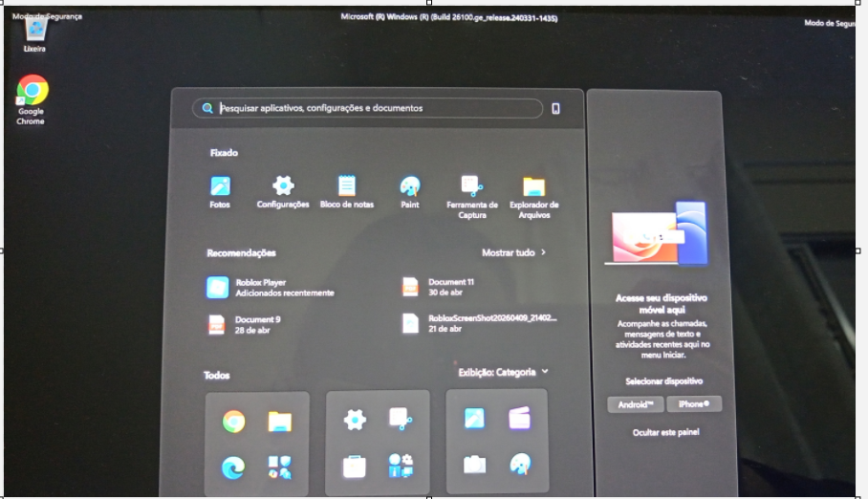Open the pinned Paint app
This screenshot has width=868, height=499.
[410, 192]
